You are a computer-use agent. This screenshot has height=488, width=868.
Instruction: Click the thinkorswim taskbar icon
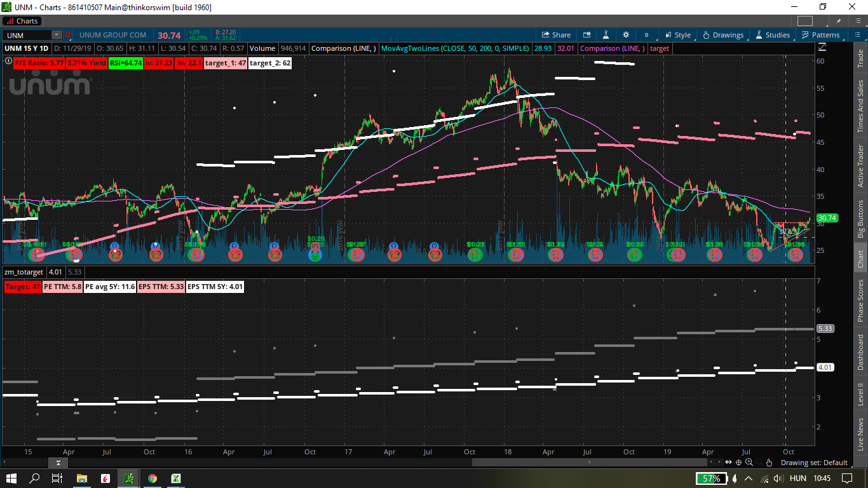pos(129,478)
